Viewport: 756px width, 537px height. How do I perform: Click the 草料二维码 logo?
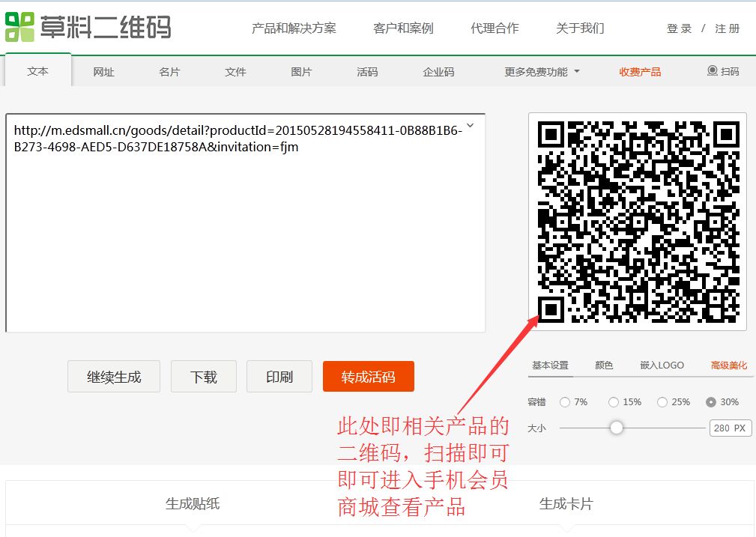coord(88,26)
